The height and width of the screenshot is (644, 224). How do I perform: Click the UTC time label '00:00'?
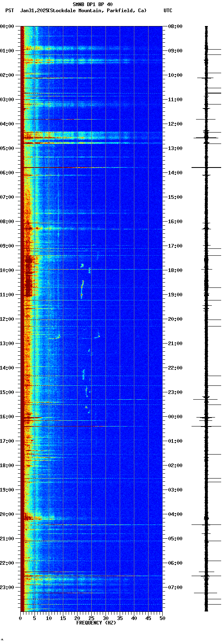tap(175, 417)
